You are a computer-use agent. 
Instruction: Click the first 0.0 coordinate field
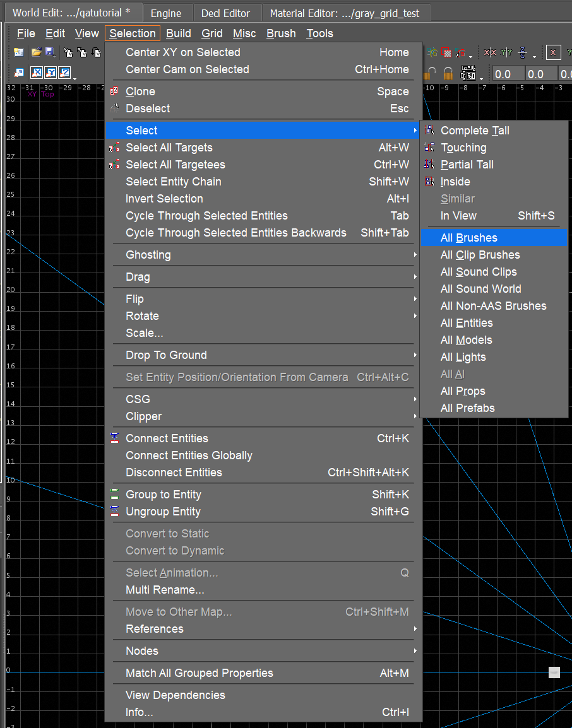point(508,74)
